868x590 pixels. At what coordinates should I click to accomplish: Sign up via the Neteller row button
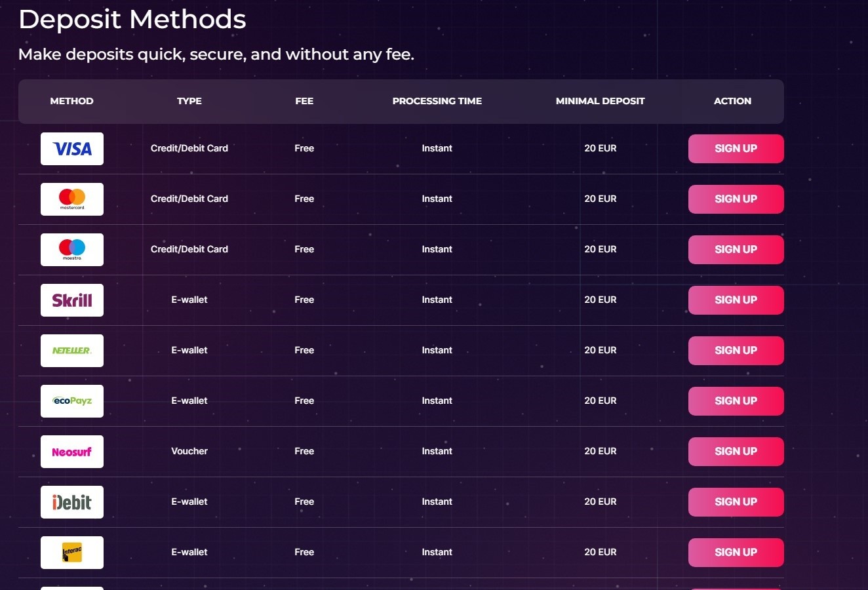point(736,351)
